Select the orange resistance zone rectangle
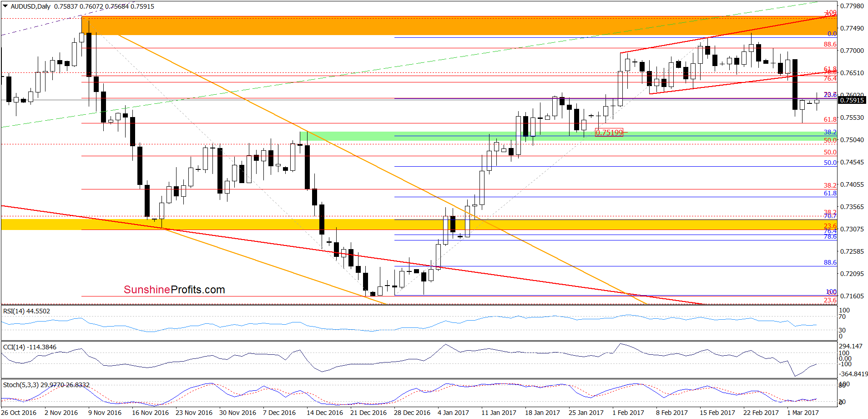The image size is (868, 419). pos(459,26)
